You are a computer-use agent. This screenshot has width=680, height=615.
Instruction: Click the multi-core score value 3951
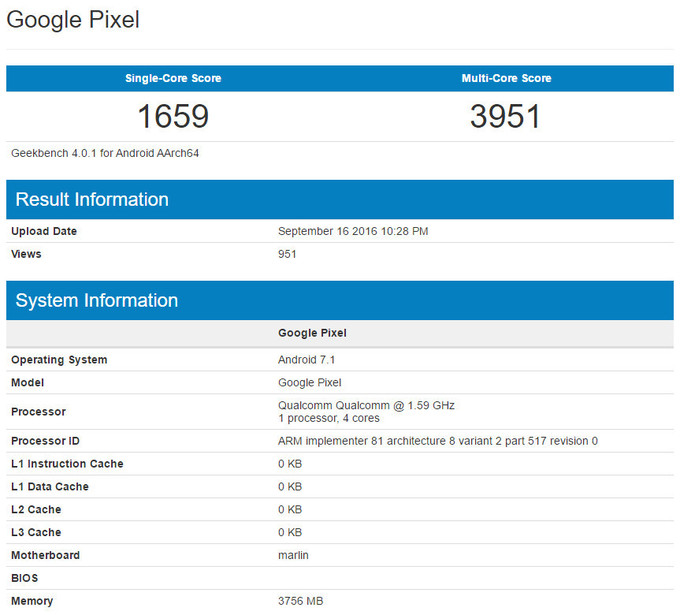(x=506, y=116)
